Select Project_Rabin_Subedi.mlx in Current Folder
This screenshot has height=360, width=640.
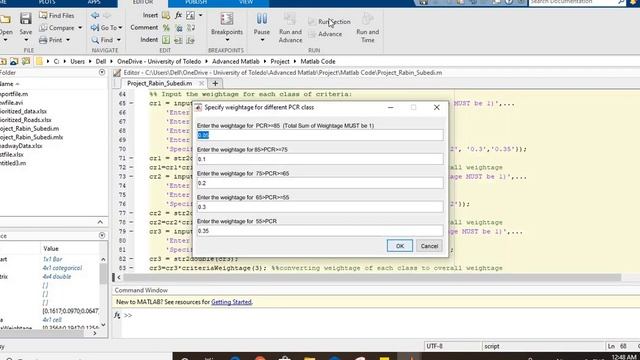coord(31,137)
